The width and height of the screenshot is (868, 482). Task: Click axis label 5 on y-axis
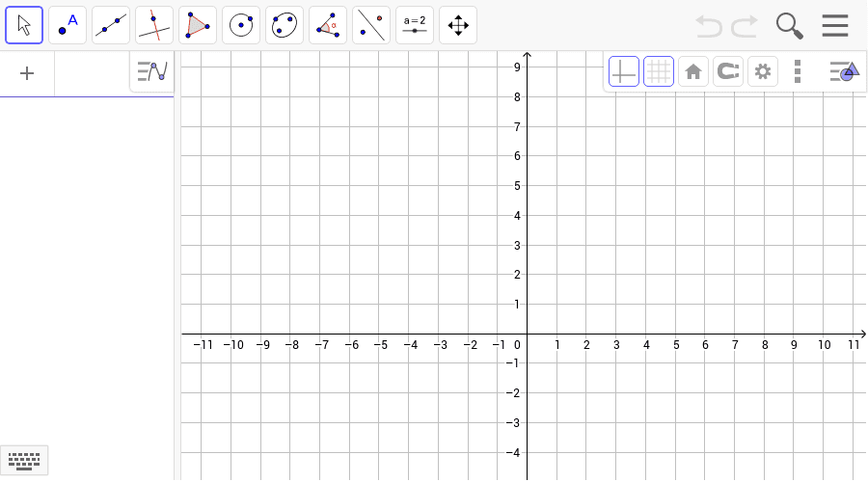517,186
